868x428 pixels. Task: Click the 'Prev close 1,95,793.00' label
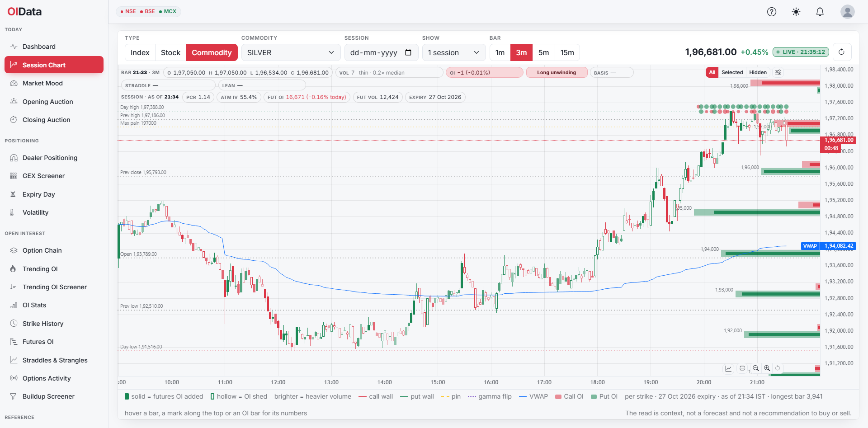143,172
